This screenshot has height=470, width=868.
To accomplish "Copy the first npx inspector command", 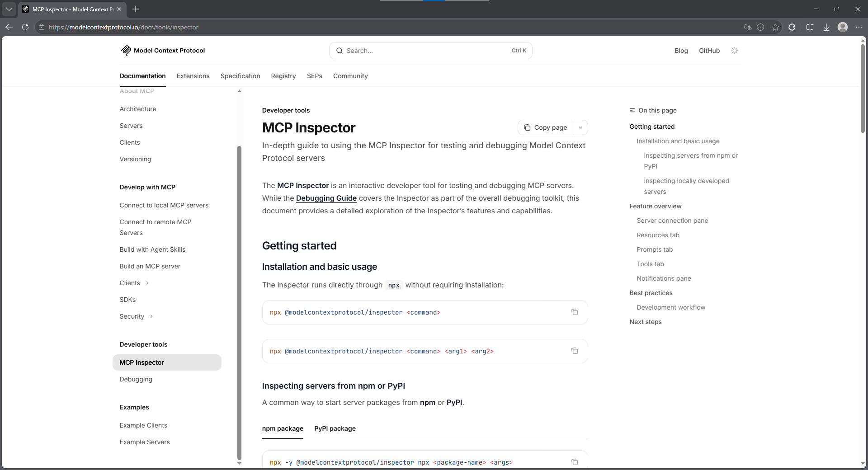I will tap(575, 312).
